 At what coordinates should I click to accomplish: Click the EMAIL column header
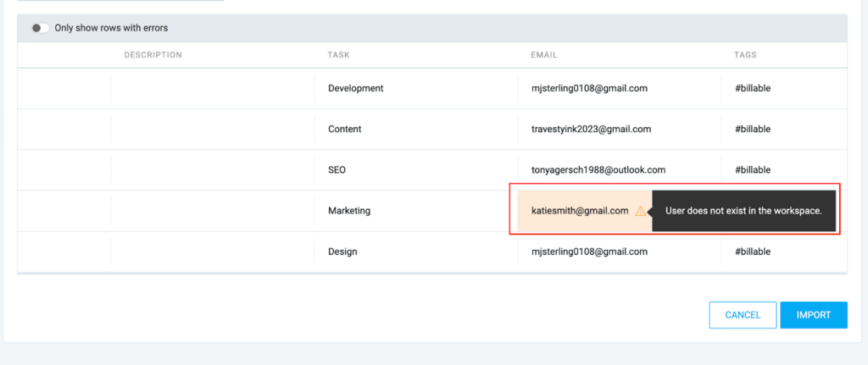[544, 55]
